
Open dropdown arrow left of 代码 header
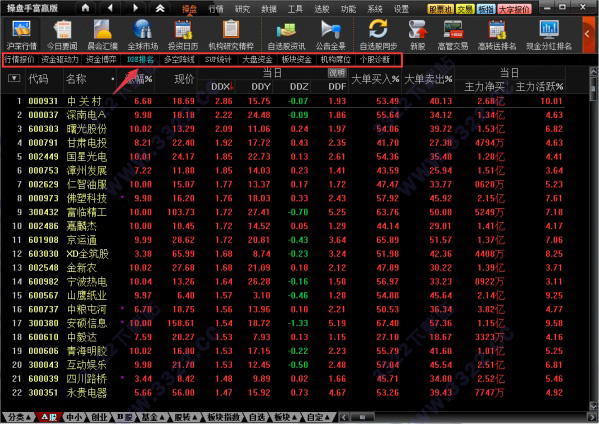pos(14,78)
